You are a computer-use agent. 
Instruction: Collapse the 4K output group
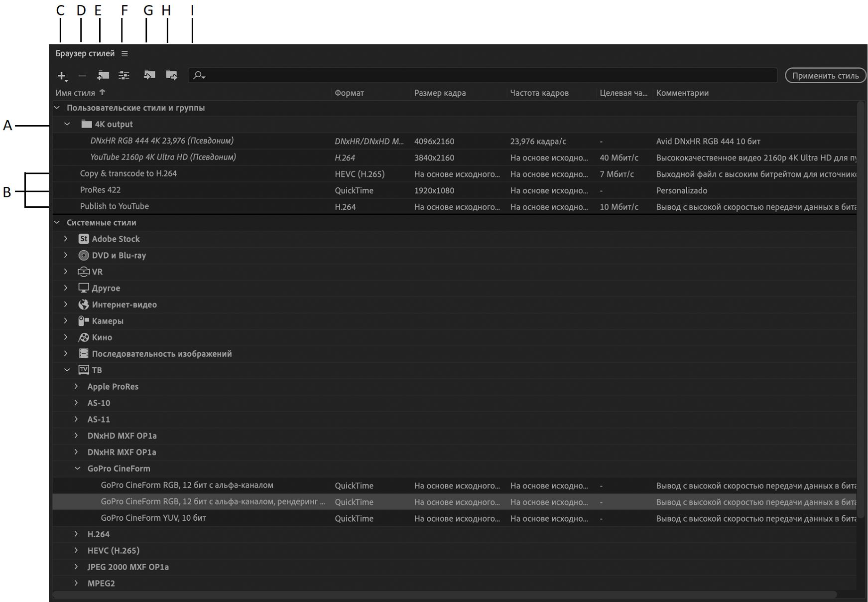[67, 124]
